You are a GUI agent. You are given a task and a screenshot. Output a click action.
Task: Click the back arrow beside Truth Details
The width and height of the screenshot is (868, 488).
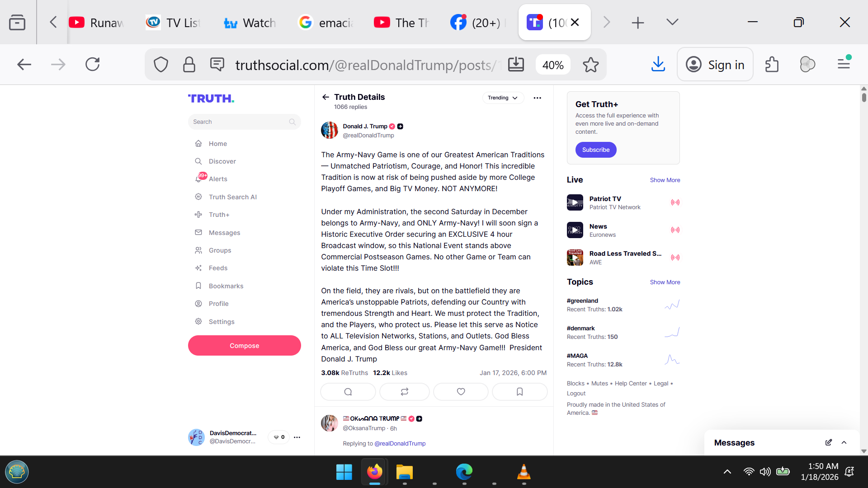tap(325, 97)
